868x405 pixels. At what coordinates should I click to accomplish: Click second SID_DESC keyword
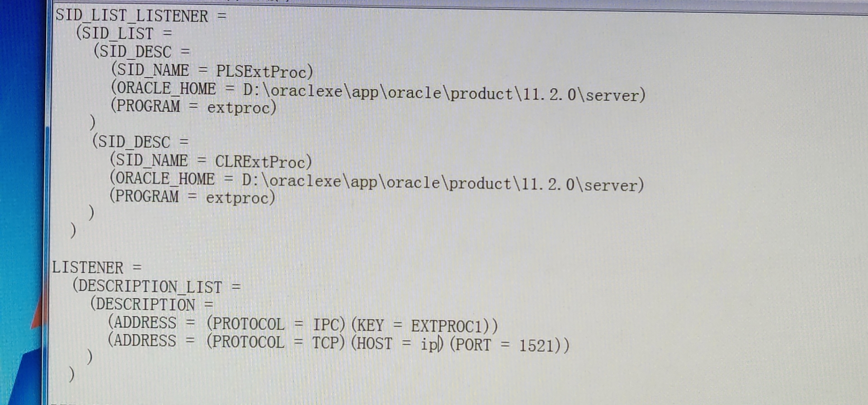pyautogui.click(x=134, y=142)
